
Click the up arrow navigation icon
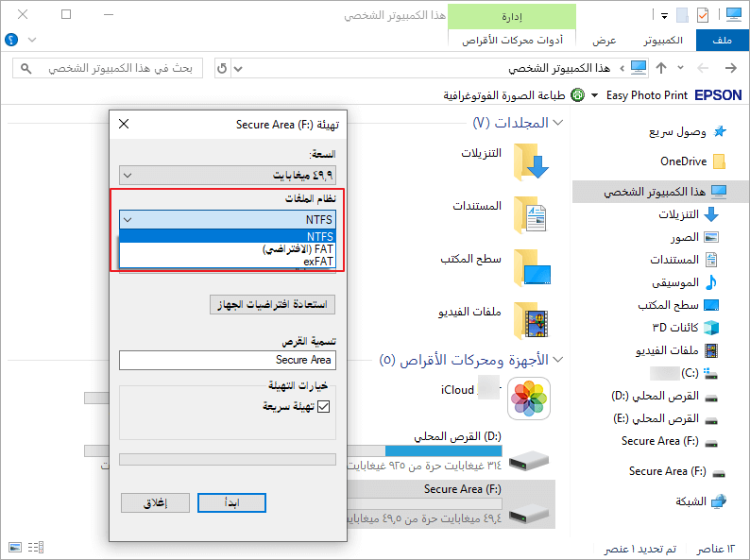661,68
